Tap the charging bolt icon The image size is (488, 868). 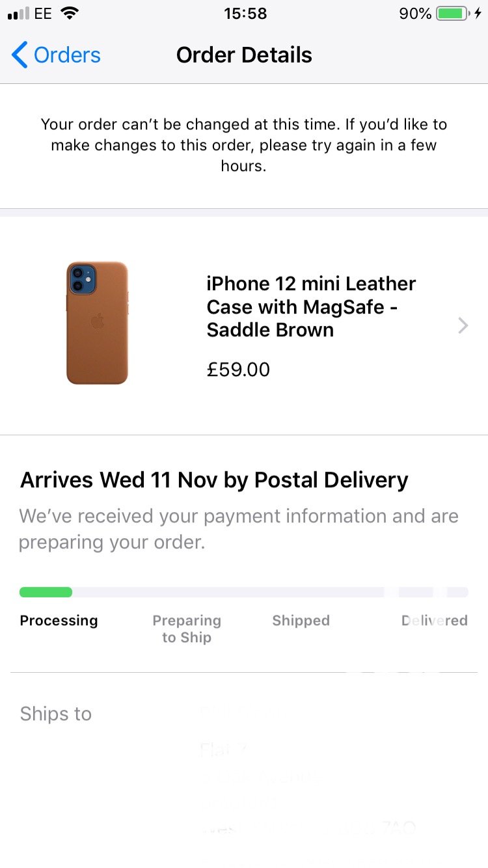[478, 14]
